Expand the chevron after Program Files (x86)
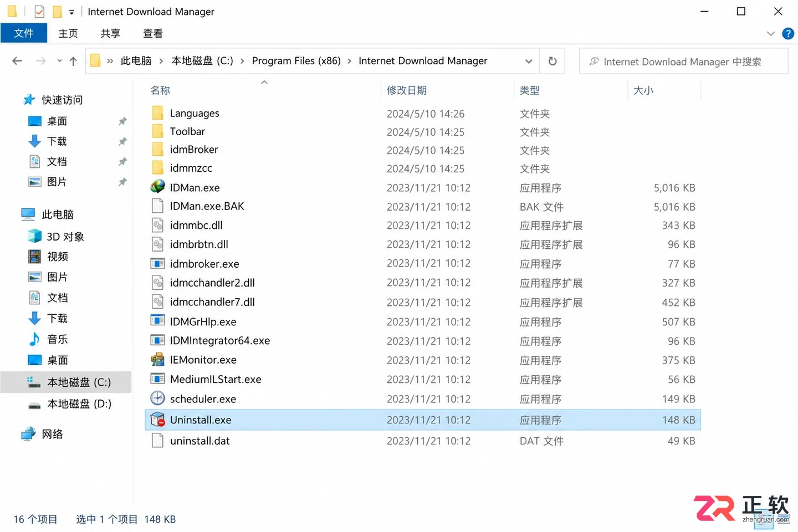The image size is (798, 532). pyautogui.click(x=350, y=61)
